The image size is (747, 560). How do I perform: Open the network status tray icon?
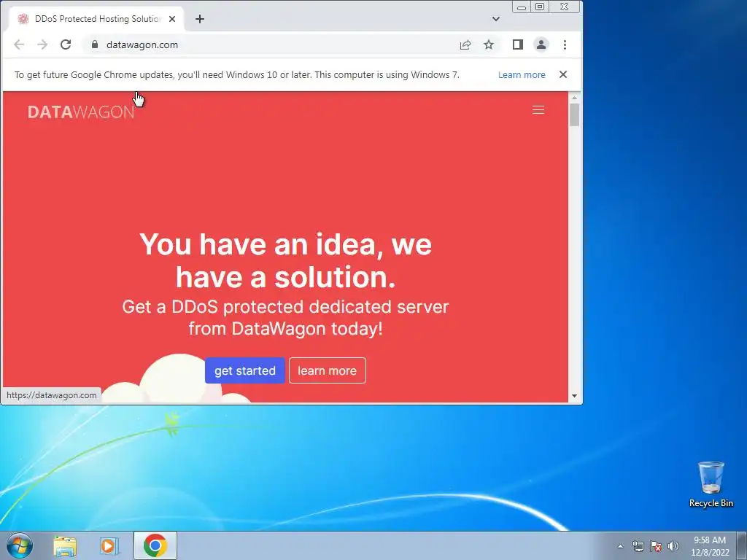point(638,546)
